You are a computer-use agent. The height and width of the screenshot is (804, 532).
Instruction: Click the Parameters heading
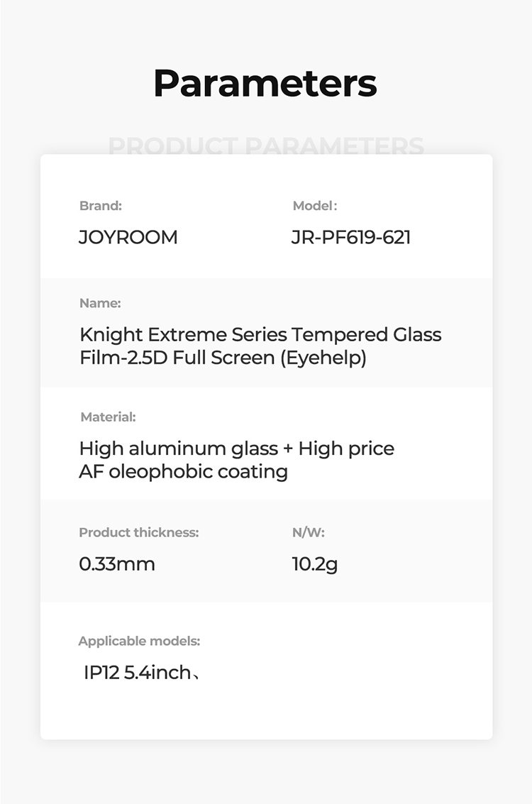(x=265, y=83)
